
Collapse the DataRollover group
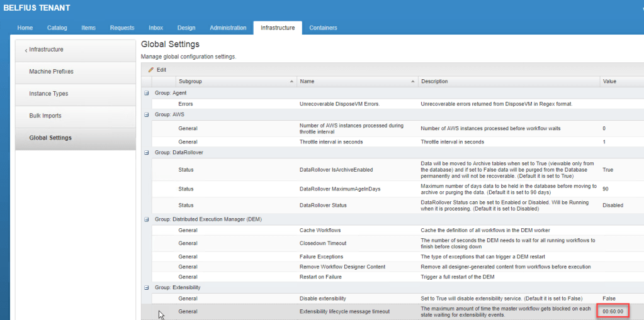[147, 152]
